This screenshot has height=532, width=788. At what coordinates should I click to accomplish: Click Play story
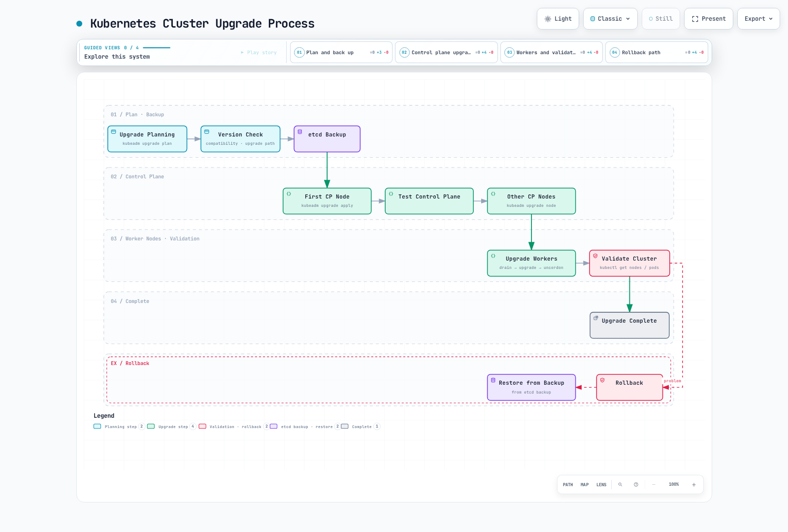(259, 53)
